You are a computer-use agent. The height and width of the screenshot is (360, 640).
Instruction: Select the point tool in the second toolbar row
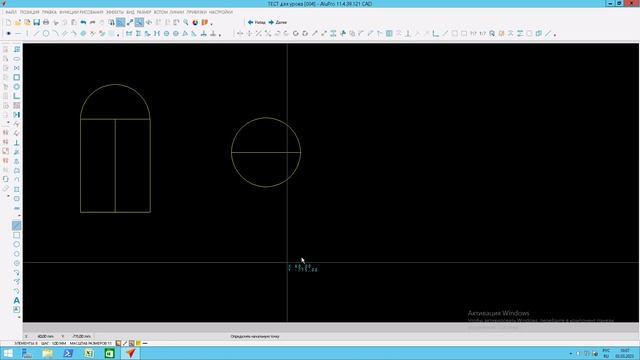pos(9,33)
